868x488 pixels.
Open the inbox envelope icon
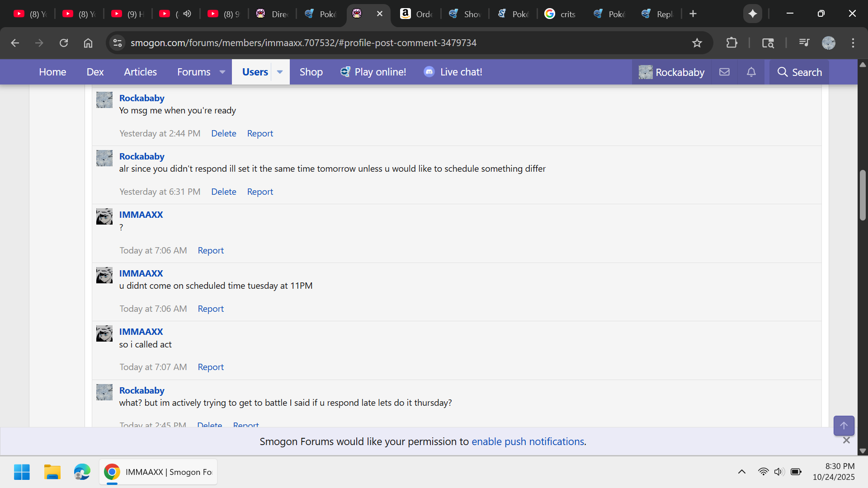[x=724, y=72]
